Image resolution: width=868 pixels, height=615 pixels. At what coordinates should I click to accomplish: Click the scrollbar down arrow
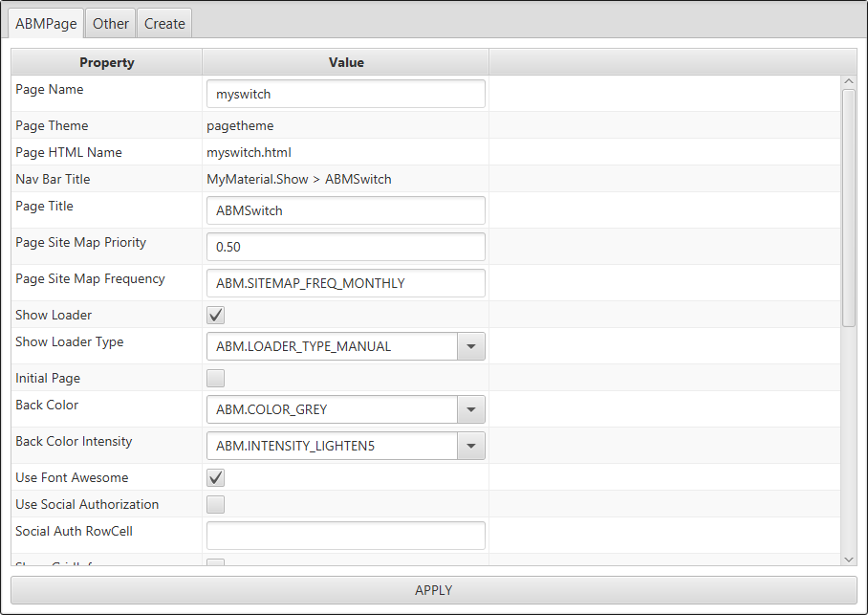(849, 559)
